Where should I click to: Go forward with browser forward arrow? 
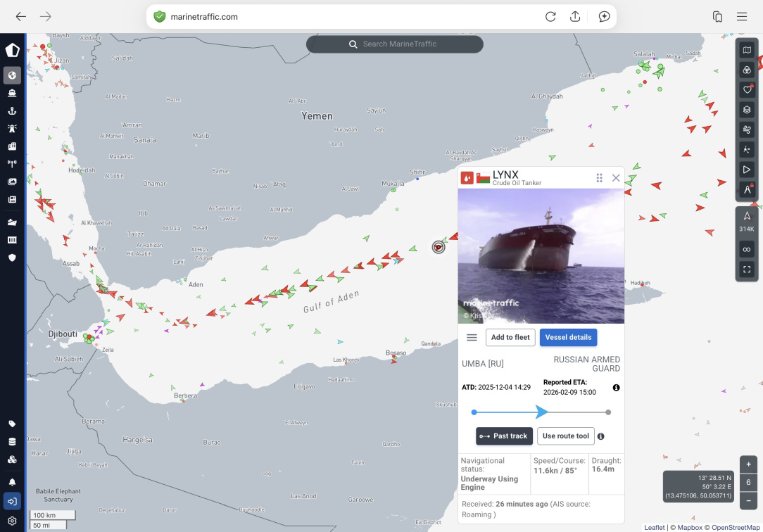click(46, 16)
